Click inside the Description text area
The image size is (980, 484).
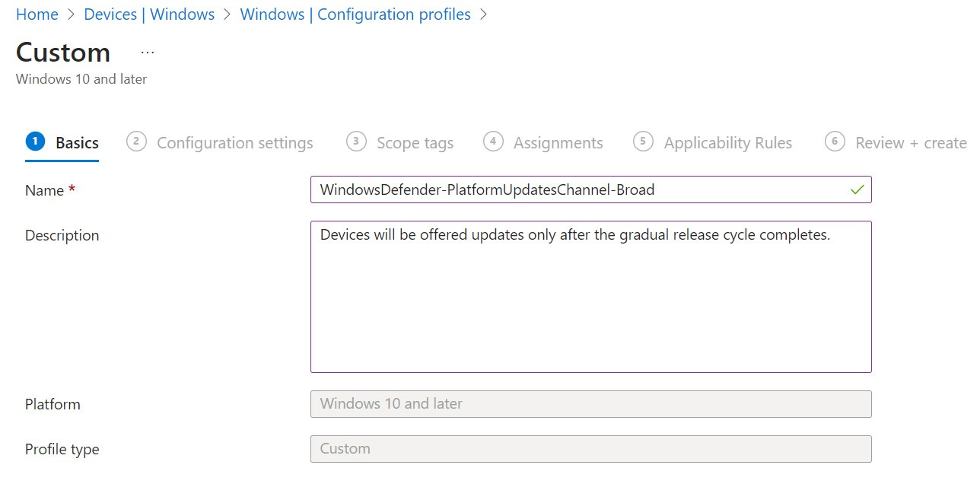[x=590, y=295]
